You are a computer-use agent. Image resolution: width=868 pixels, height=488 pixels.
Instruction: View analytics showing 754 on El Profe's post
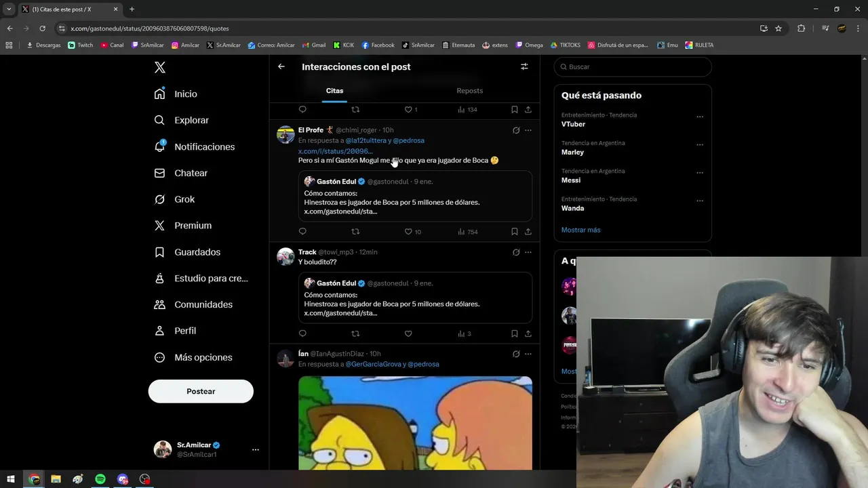point(468,232)
